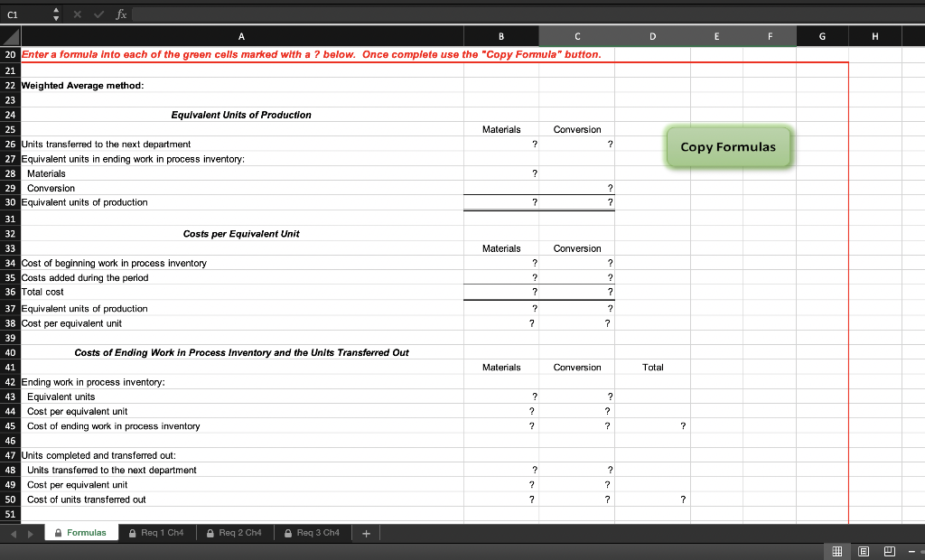The image size is (925, 560).
Task: Click the zoom minus control in the status bar
Action: 911,552
